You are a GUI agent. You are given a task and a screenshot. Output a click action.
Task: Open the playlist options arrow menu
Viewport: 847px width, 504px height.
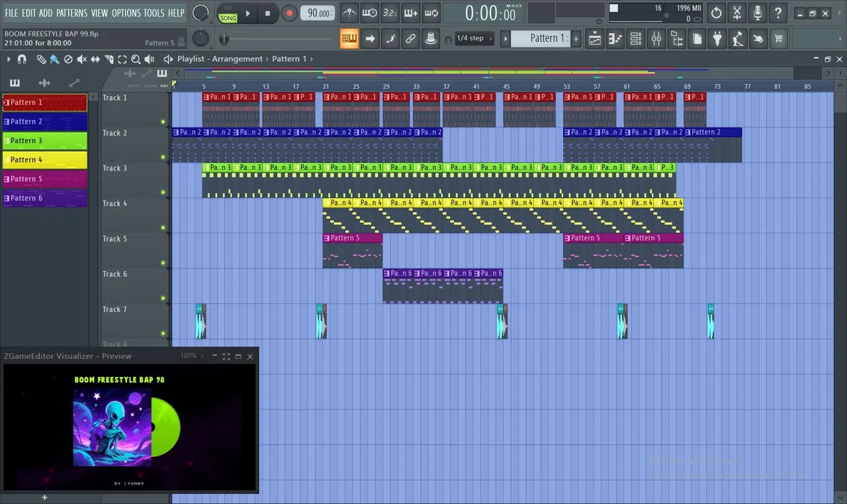tap(9, 59)
